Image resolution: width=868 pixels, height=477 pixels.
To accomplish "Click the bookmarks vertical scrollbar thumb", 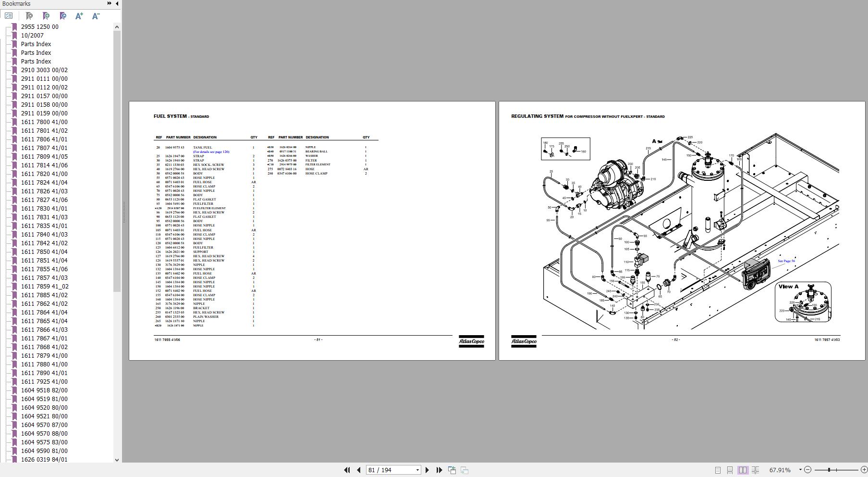I will (x=117, y=161).
